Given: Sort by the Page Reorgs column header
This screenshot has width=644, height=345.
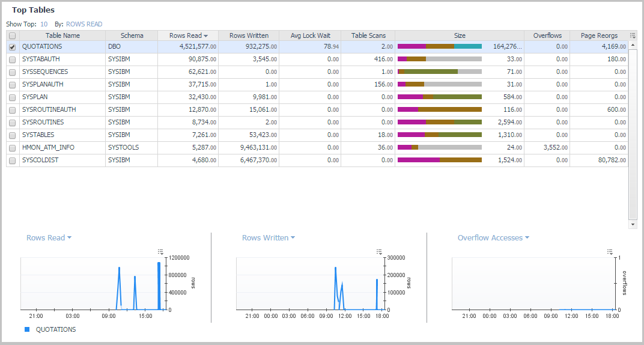Looking at the screenshot, I should tap(598, 35).
